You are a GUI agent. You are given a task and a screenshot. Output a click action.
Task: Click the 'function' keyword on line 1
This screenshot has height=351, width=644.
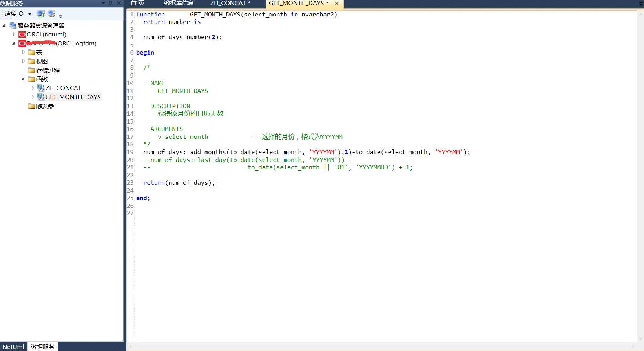coord(151,15)
